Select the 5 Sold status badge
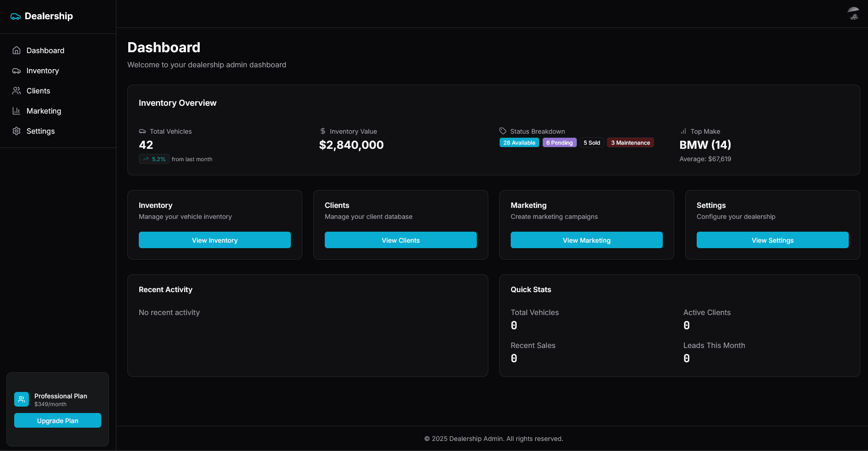This screenshot has height=451, width=868. [x=592, y=143]
